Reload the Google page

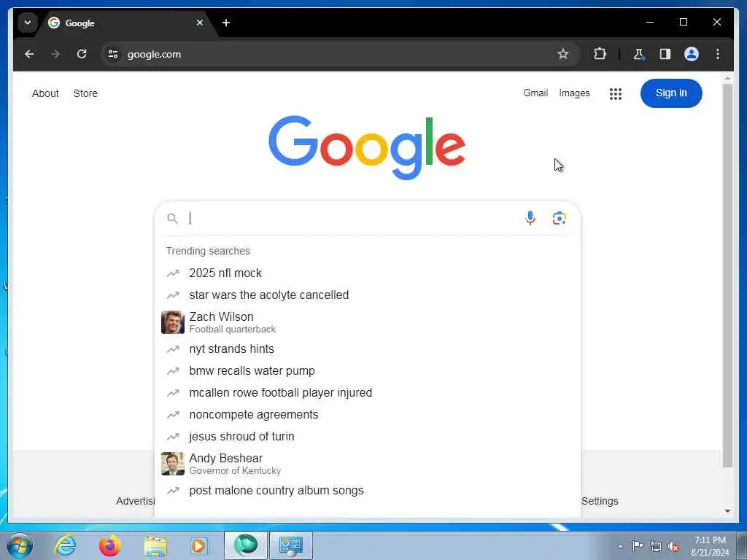(x=82, y=54)
